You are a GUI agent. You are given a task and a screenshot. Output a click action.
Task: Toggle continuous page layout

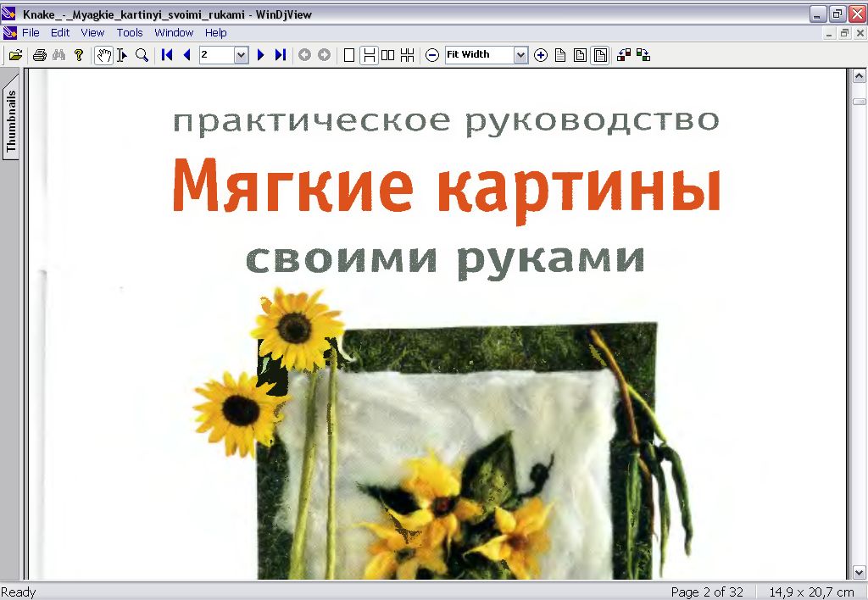[369, 55]
